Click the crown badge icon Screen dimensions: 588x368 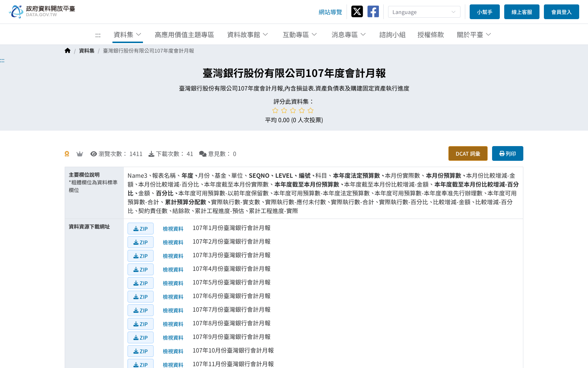pyautogui.click(x=80, y=154)
